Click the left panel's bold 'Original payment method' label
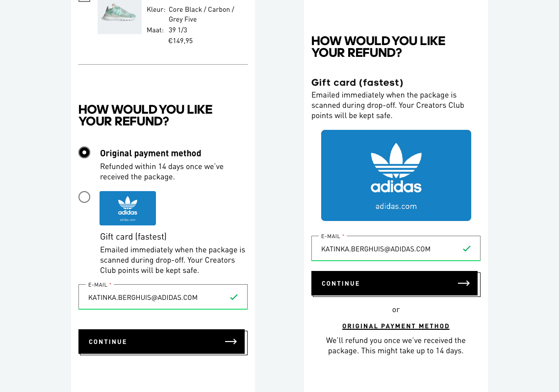The width and height of the screenshot is (559, 392). click(151, 153)
